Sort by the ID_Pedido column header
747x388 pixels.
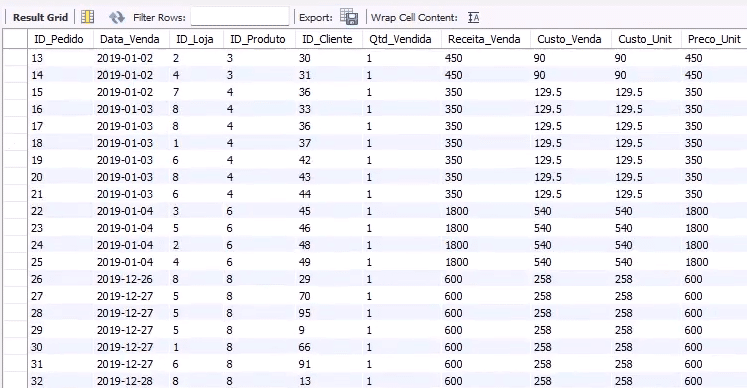point(59,39)
